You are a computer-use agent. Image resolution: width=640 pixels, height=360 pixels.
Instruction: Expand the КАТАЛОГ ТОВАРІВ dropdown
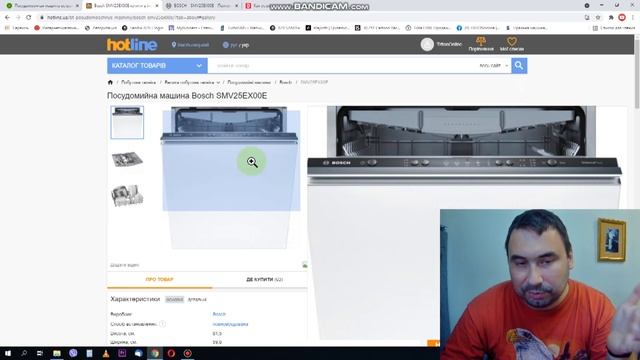[157, 66]
